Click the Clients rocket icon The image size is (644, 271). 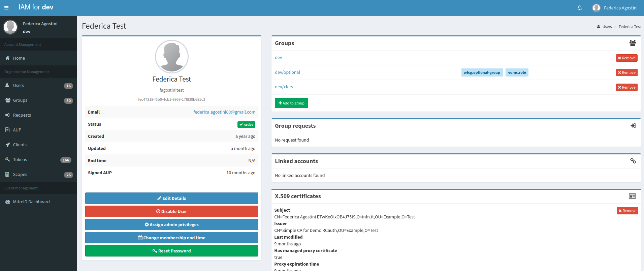tap(7, 145)
